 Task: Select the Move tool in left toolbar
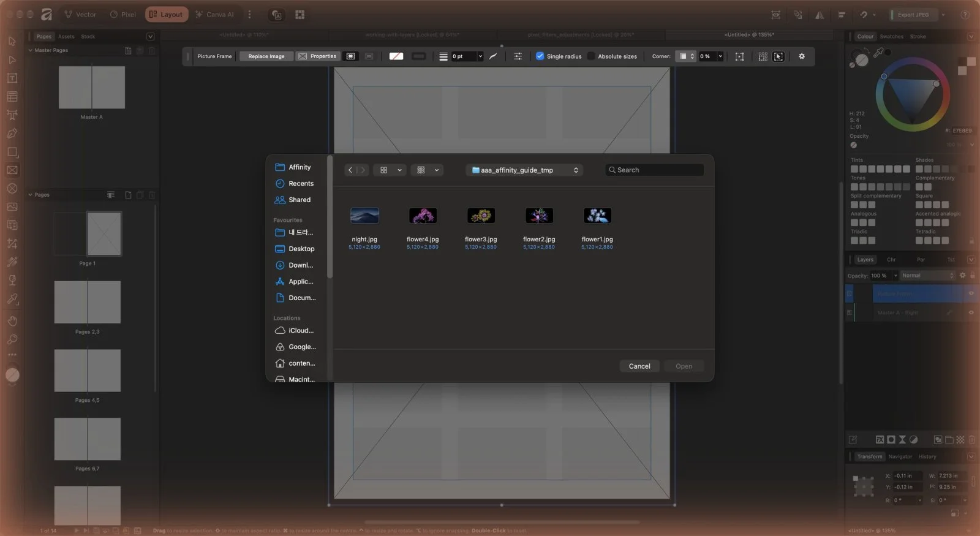coord(12,41)
